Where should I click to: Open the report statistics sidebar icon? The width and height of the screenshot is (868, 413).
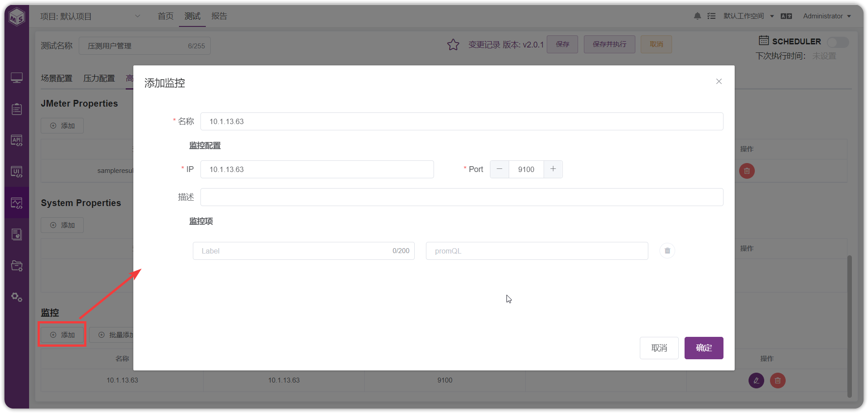17,234
